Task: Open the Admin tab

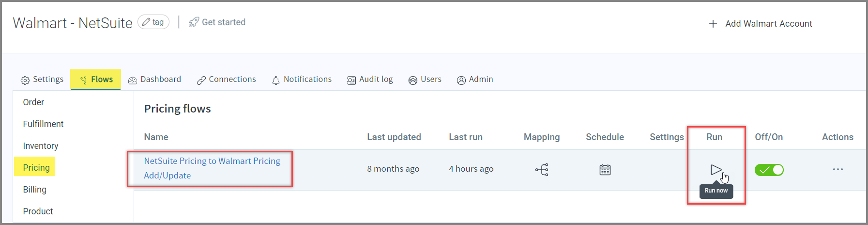Action: click(475, 80)
